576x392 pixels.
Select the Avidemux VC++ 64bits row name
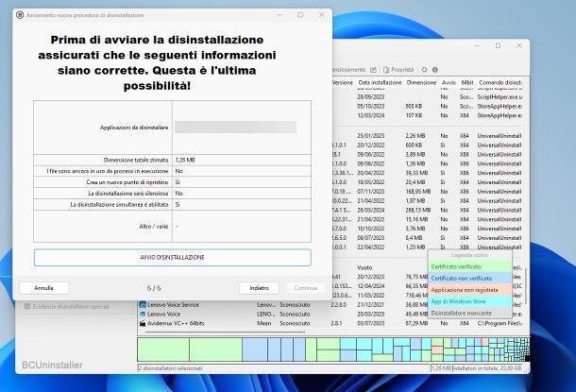[x=176, y=323]
